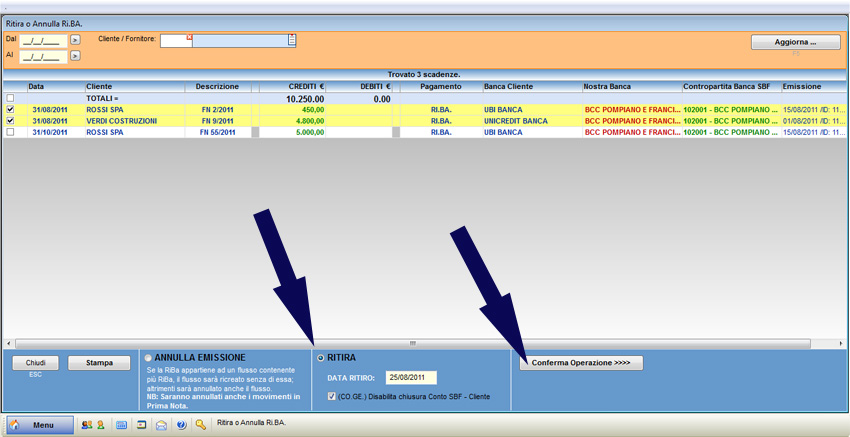The image size is (850, 437).
Task: Click the single user icon in toolbar
Action: (x=101, y=425)
